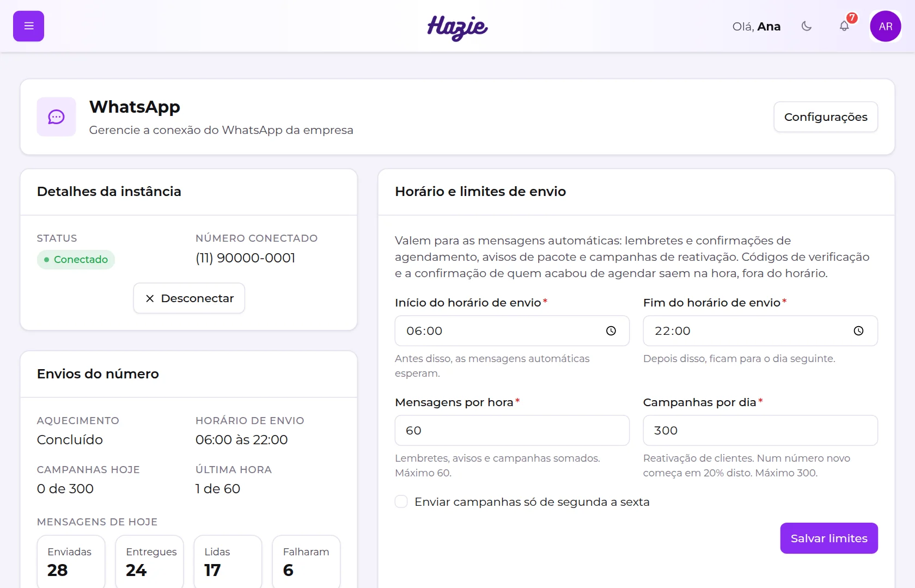Open Configurações button
This screenshot has height=588, width=915.
(x=826, y=117)
